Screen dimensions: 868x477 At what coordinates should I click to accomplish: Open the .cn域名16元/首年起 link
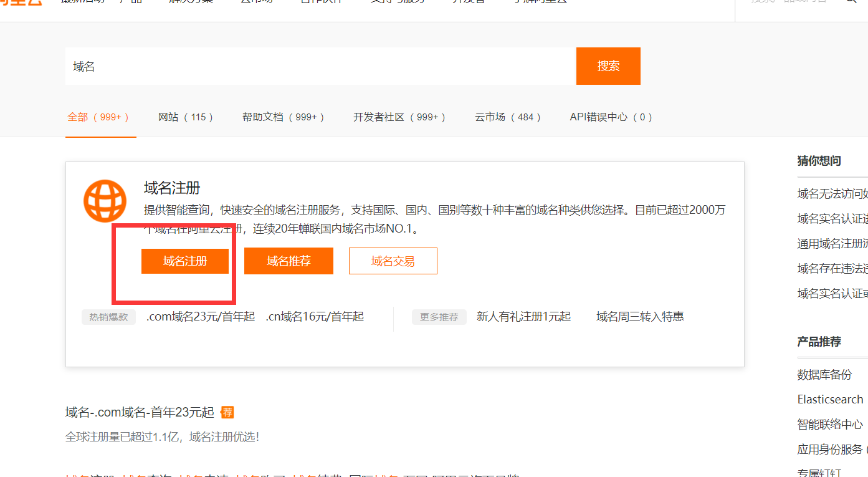315,316
